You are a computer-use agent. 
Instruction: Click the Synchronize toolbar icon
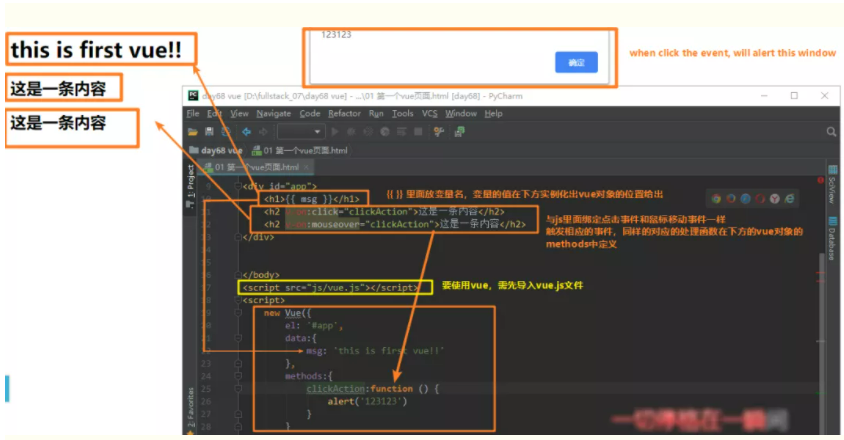(226, 132)
